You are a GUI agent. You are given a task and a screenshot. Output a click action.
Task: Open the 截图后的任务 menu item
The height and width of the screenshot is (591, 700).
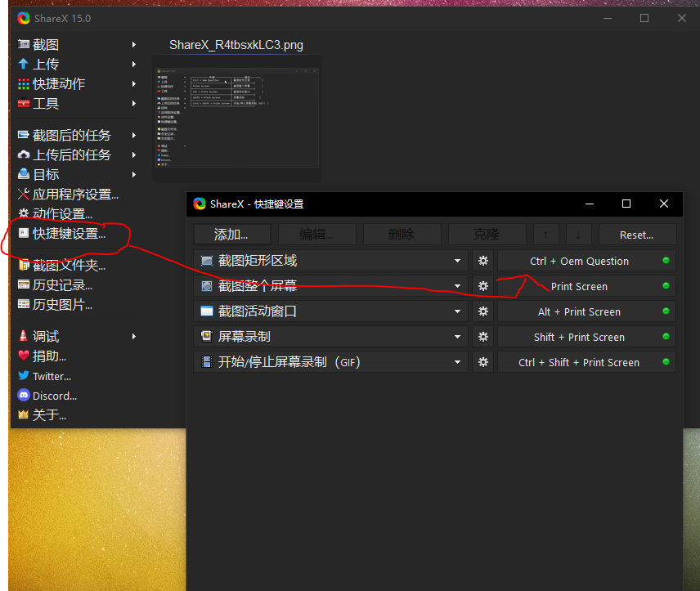point(77,135)
